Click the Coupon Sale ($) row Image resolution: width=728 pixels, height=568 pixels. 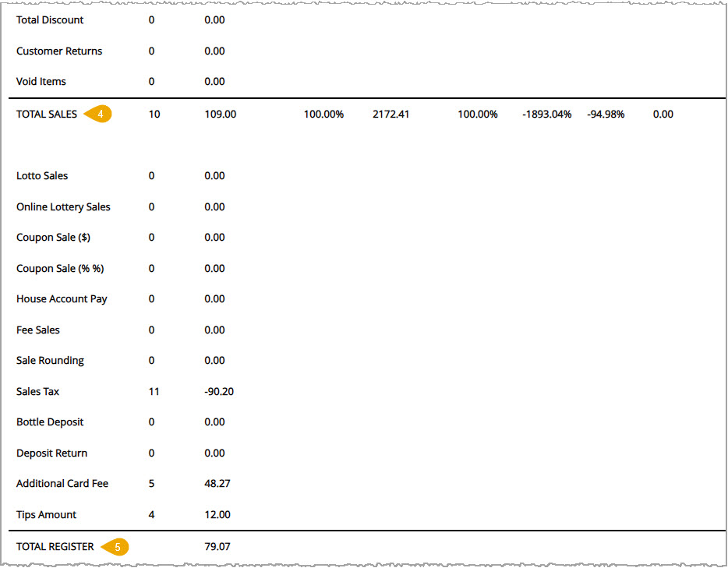pyautogui.click(x=55, y=237)
